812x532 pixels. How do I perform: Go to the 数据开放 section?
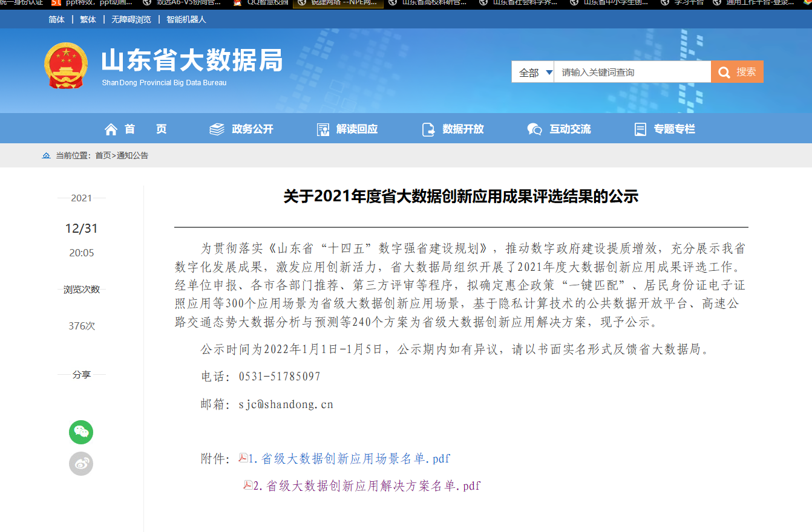pos(453,129)
